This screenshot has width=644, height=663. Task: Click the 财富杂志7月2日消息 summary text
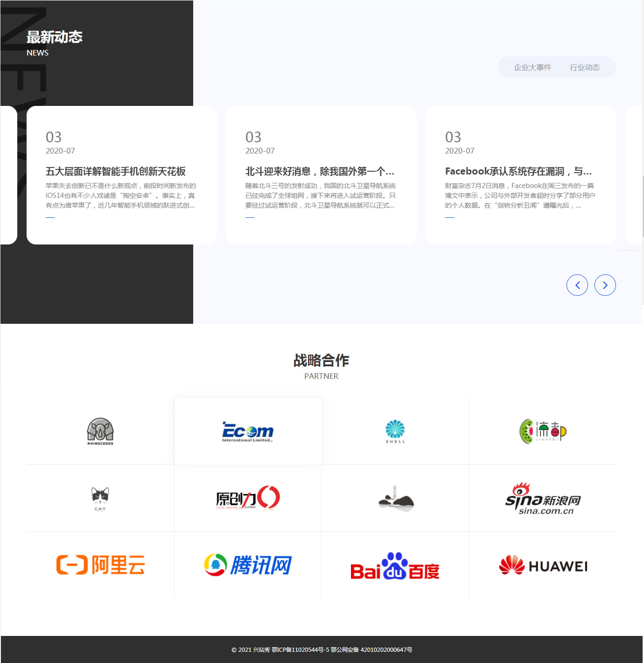(x=520, y=195)
